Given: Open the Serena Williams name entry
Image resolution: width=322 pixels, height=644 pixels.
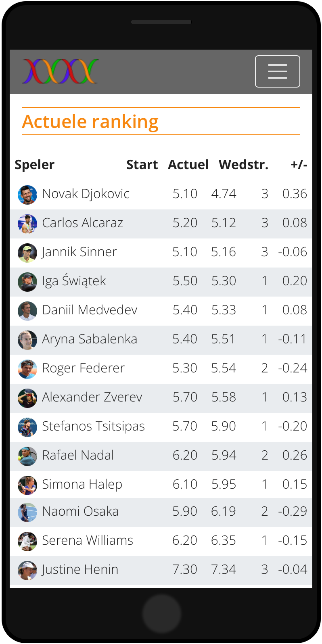Looking at the screenshot, I should tap(88, 540).
